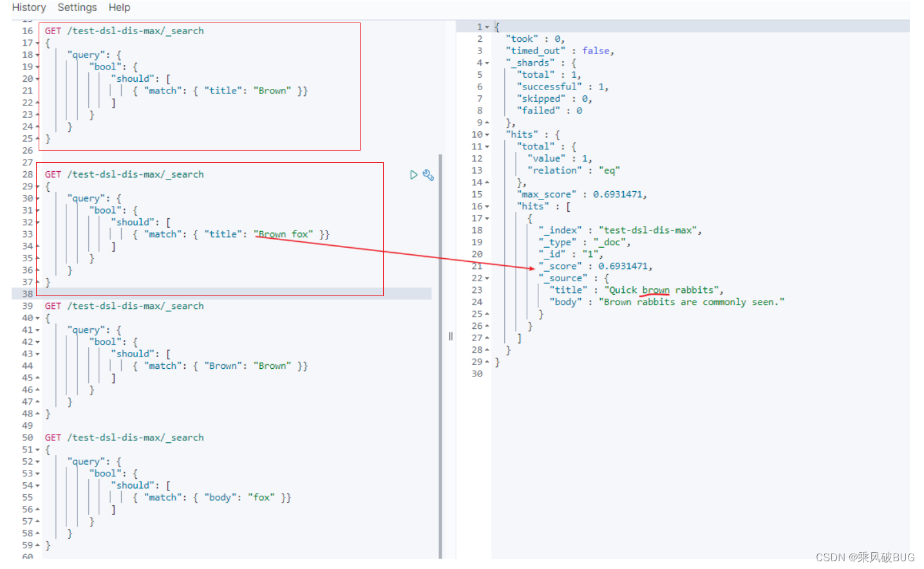
Task: Collapse the "query" block at editor line 18
Action: point(37,55)
